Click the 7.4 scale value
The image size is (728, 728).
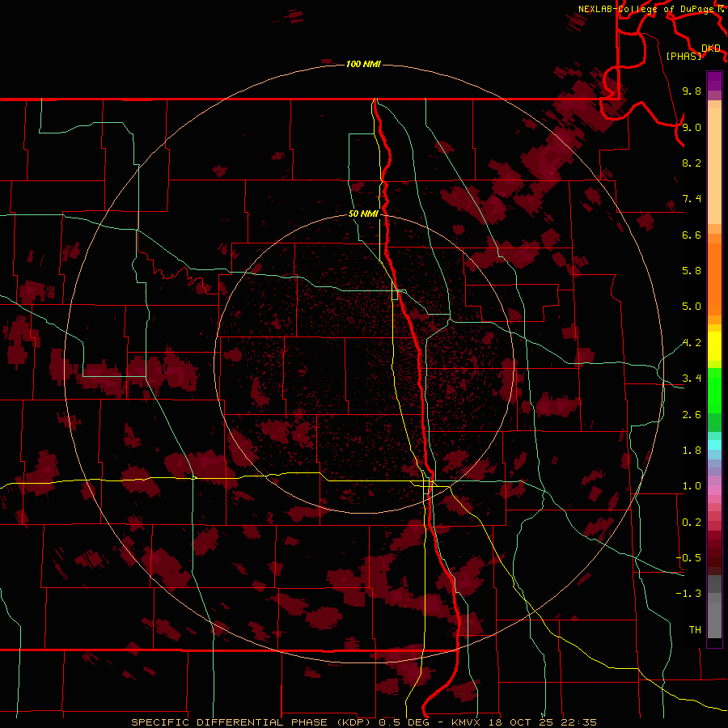click(692, 199)
